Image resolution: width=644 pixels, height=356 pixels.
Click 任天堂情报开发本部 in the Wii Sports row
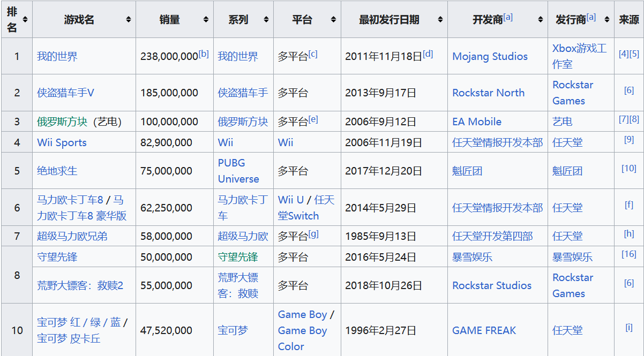498,142
